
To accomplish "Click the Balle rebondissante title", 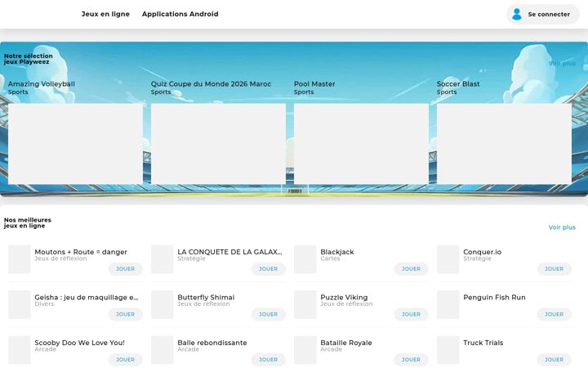I will (x=212, y=343).
